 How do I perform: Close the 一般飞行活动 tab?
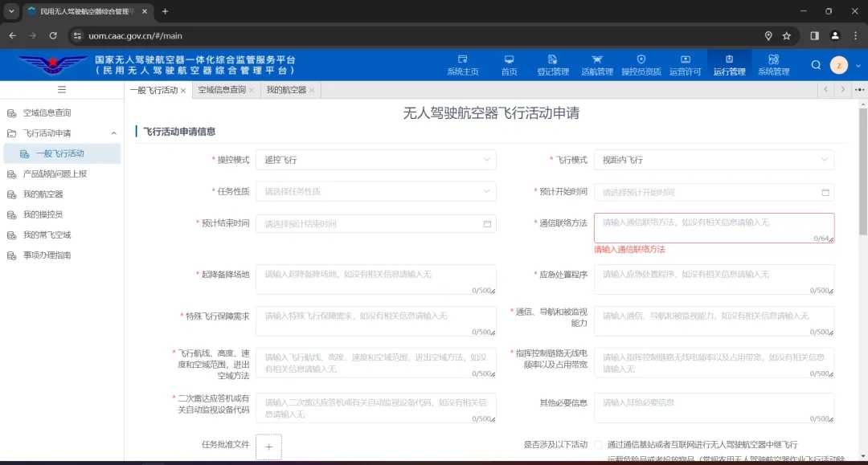[x=183, y=91]
